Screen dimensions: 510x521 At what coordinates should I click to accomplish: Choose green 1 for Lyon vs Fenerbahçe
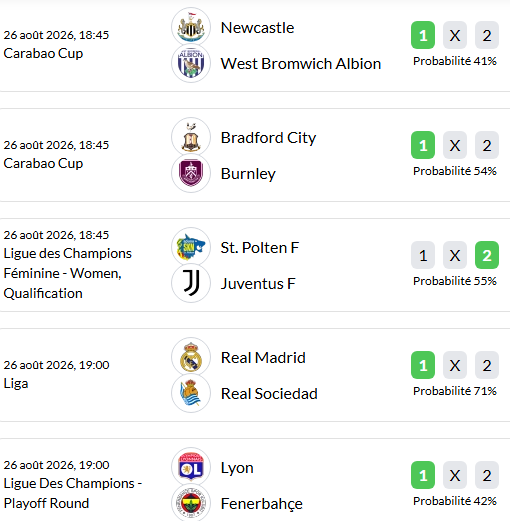[423, 475]
